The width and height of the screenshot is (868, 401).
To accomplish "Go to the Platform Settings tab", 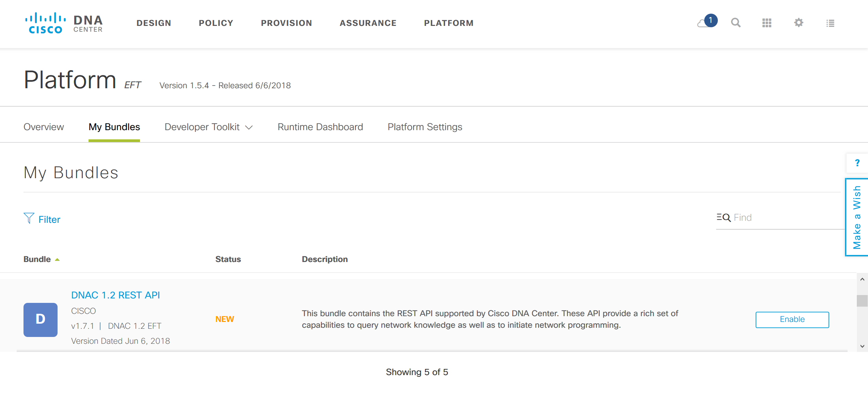I will [425, 127].
